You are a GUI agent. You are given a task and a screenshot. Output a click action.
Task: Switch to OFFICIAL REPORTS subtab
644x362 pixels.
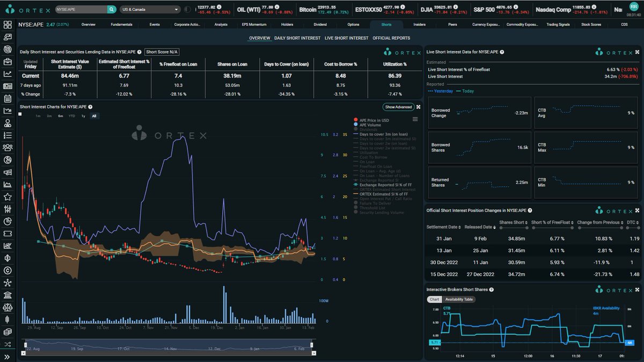pyautogui.click(x=391, y=38)
